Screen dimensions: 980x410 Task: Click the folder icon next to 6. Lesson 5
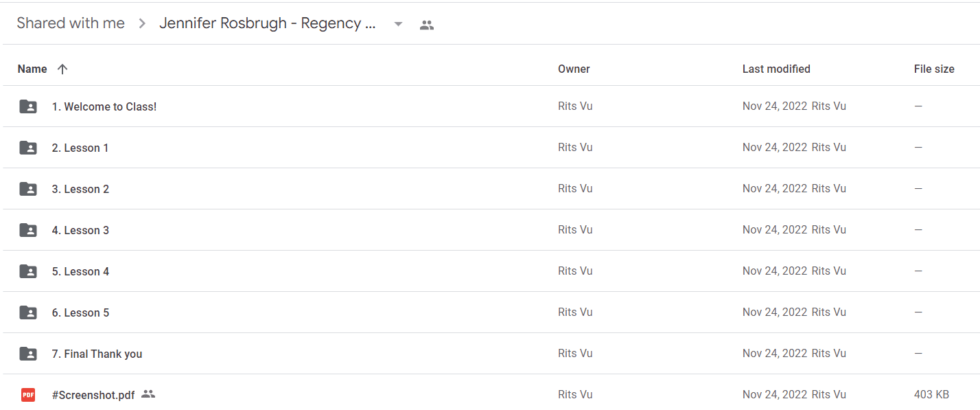pyautogui.click(x=28, y=312)
